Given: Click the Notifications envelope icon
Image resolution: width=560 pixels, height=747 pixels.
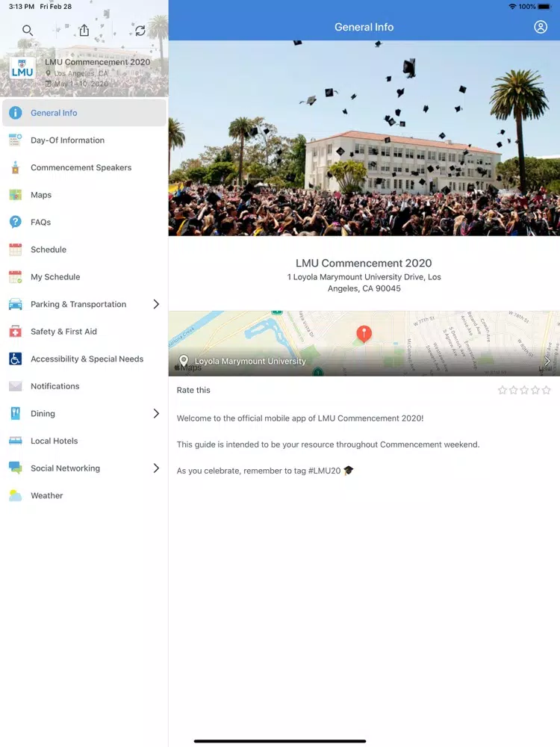Looking at the screenshot, I should 15,386.
